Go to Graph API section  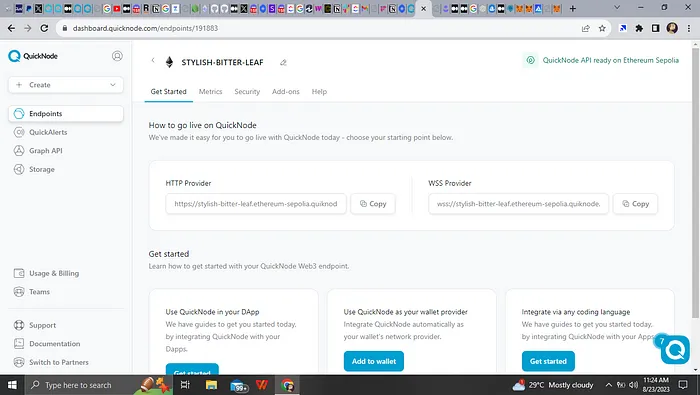tap(46, 151)
